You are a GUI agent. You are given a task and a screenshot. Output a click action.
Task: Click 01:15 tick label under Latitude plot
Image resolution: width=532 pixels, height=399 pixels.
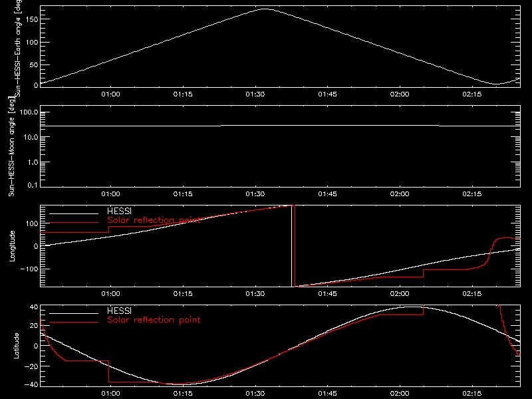point(183,394)
